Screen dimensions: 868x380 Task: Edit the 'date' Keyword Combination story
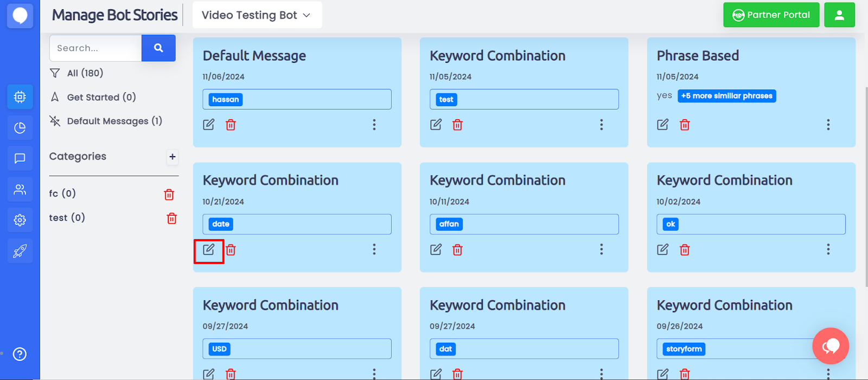(x=209, y=249)
